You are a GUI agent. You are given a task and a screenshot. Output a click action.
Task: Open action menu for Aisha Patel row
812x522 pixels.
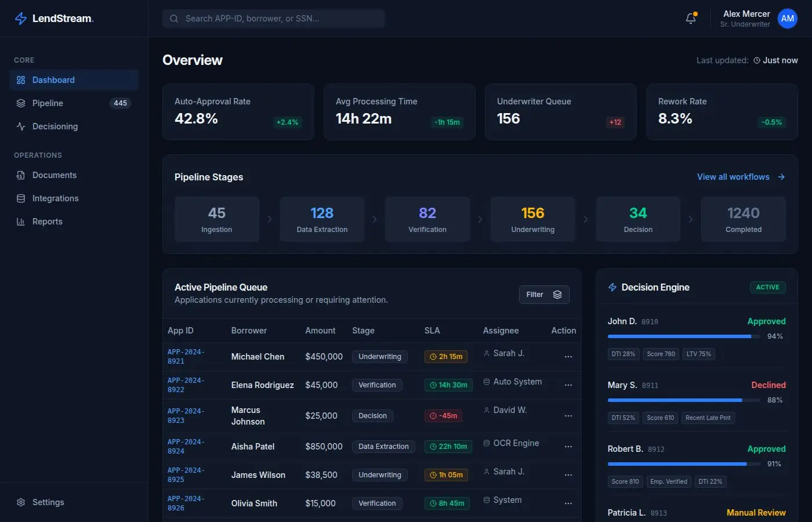568,447
